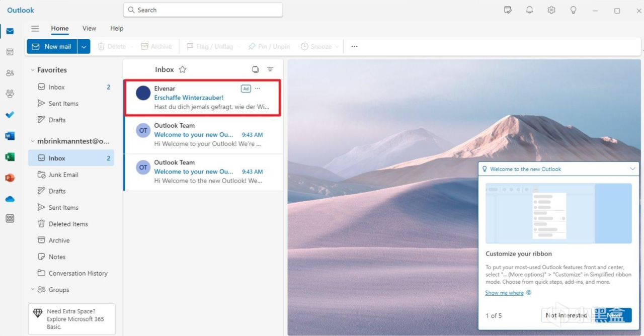This screenshot has width=644, height=336.
Task: Click the Customize your ribbon preview image
Action: [x=558, y=213]
